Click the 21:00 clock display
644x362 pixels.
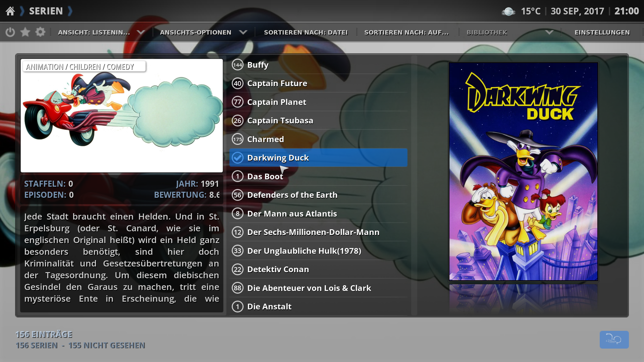click(x=627, y=11)
